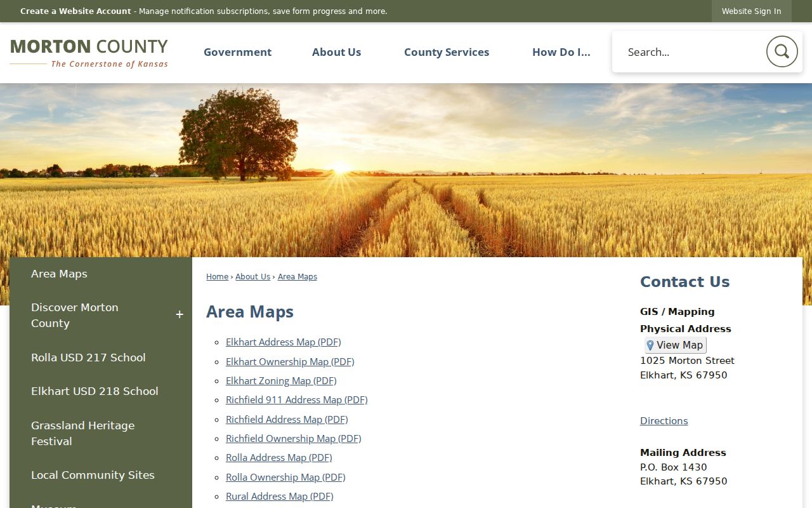Click the View Map button
812x508 pixels.
[675, 345]
